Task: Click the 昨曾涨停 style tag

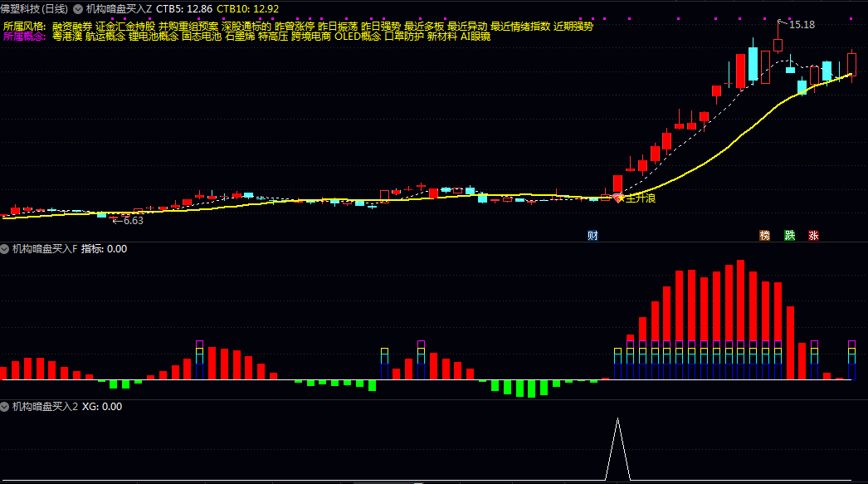Action: 295,27
